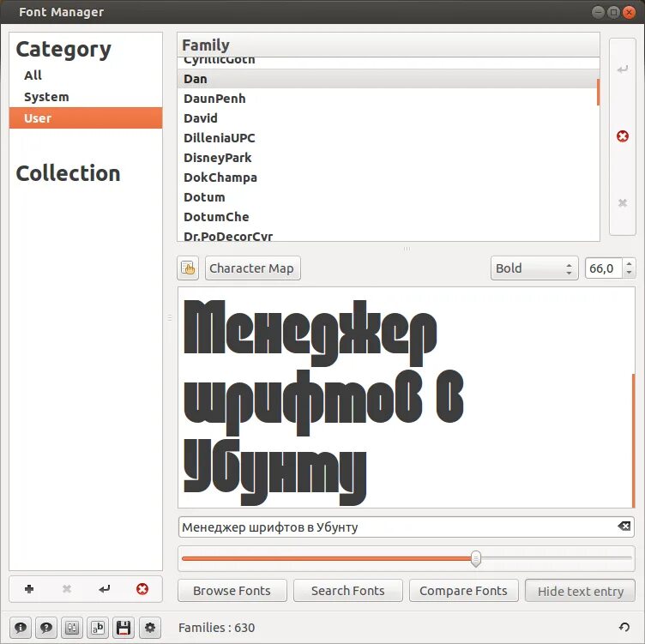Click the grey X icon under the Collection panel
The height and width of the screenshot is (644, 645).
(67, 589)
